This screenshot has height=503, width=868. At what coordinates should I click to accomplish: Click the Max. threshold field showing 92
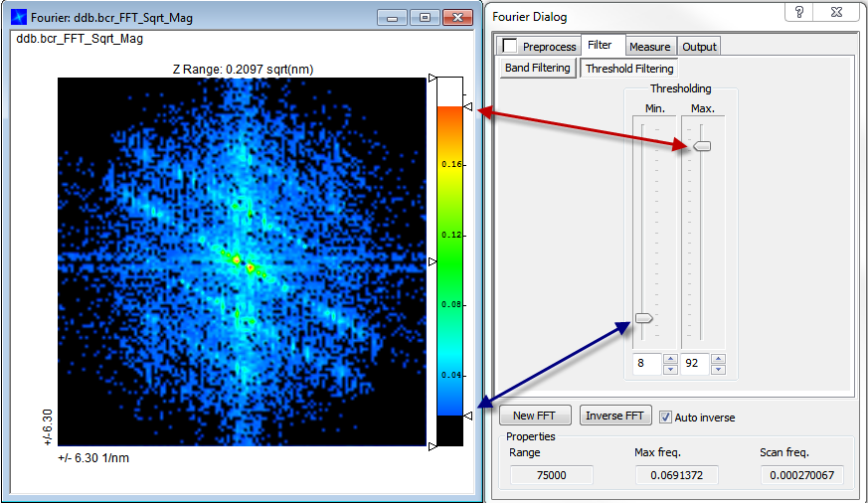(695, 364)
